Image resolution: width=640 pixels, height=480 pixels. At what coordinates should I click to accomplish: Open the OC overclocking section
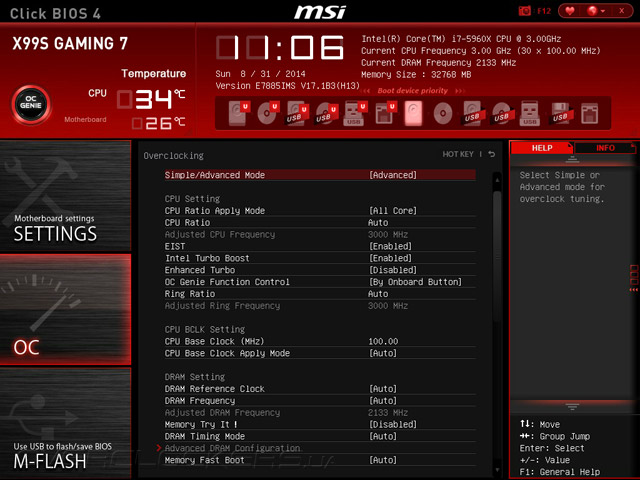pos(66,309)
